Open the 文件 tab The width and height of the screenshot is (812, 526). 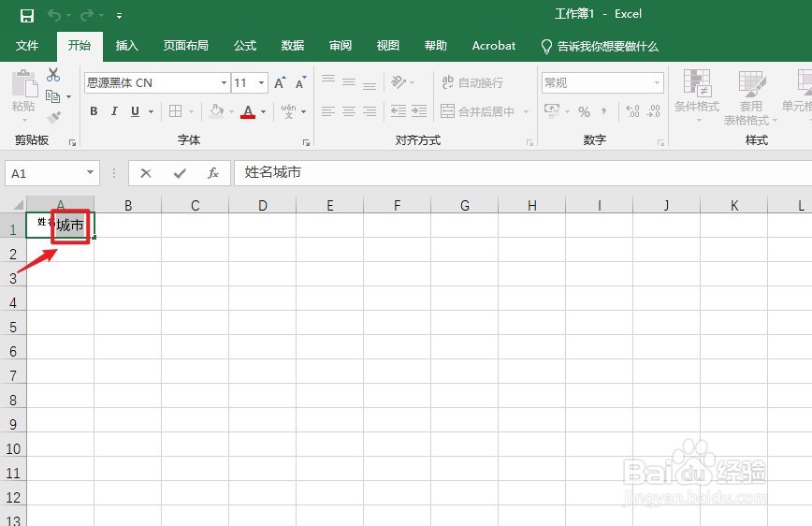click(x=27, y=46)
